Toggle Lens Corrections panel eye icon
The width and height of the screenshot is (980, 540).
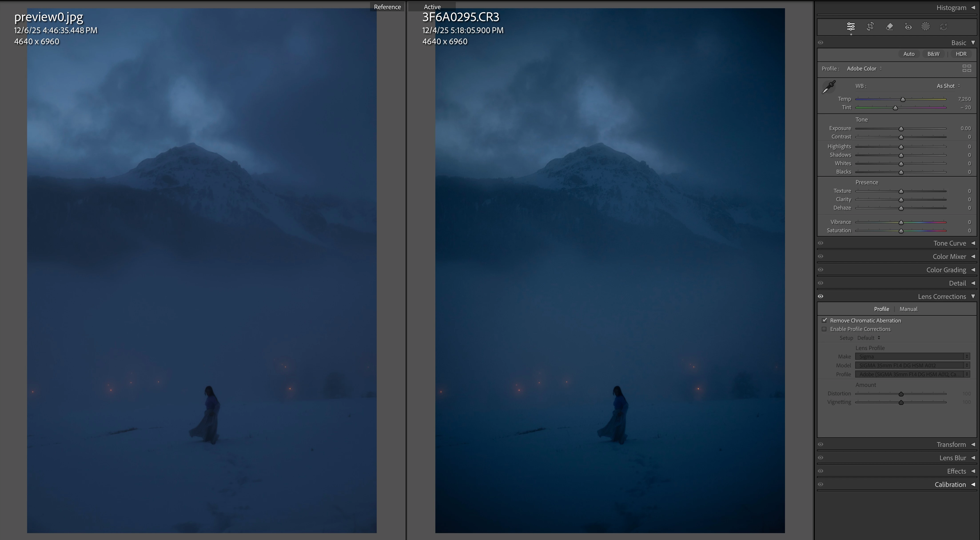(x=821, y=296)
